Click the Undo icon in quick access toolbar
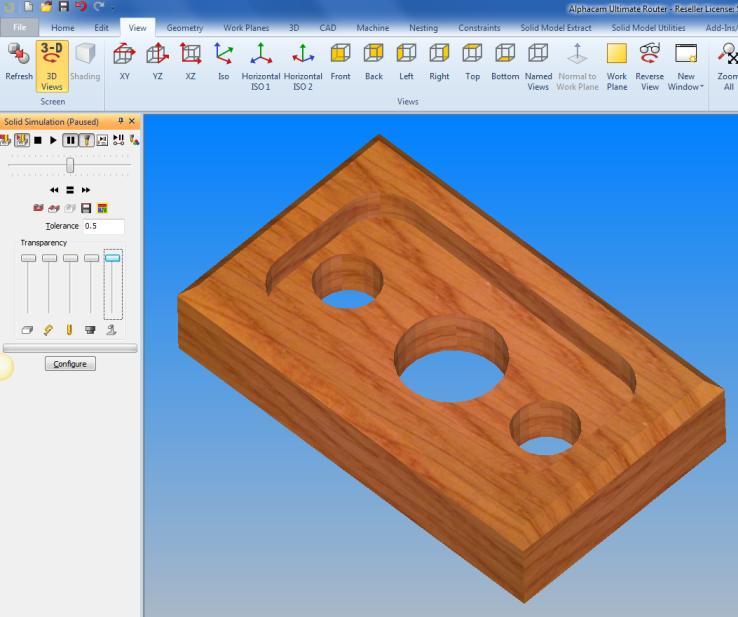 81,7
